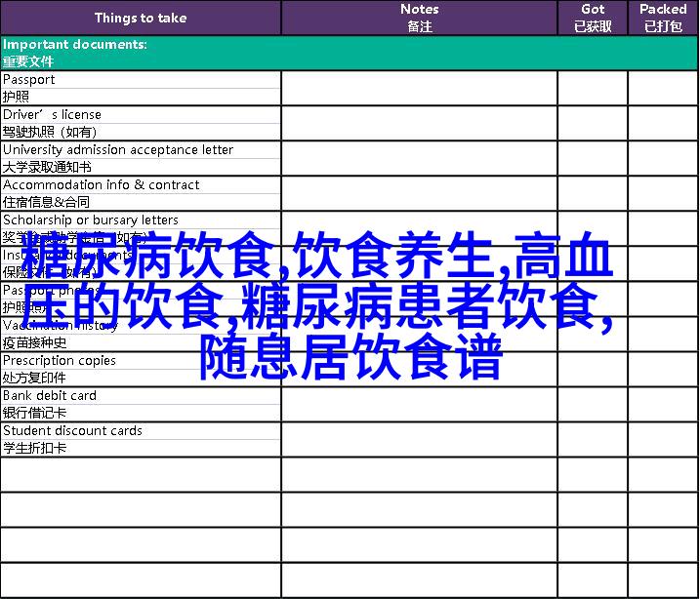Select the Passport item cell
Viewport: 700px width, 599px height.
point(141,88)
